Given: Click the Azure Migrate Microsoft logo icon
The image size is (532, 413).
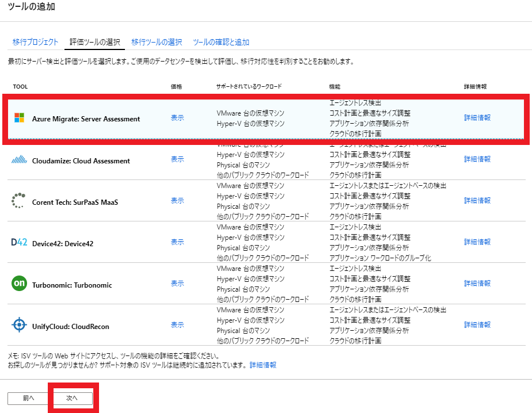Looking at the screenshot, I should click(x=20, y=118).
